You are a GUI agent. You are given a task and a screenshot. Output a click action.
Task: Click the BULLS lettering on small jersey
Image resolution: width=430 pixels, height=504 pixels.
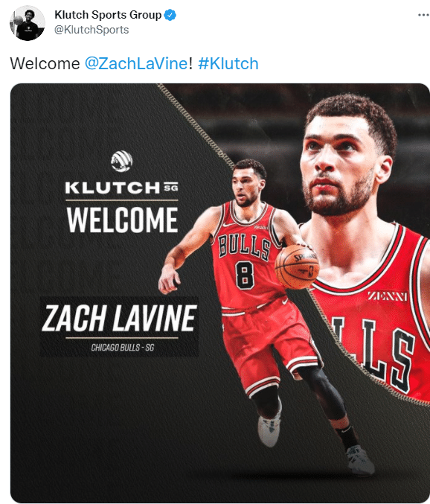click(244, 247)
